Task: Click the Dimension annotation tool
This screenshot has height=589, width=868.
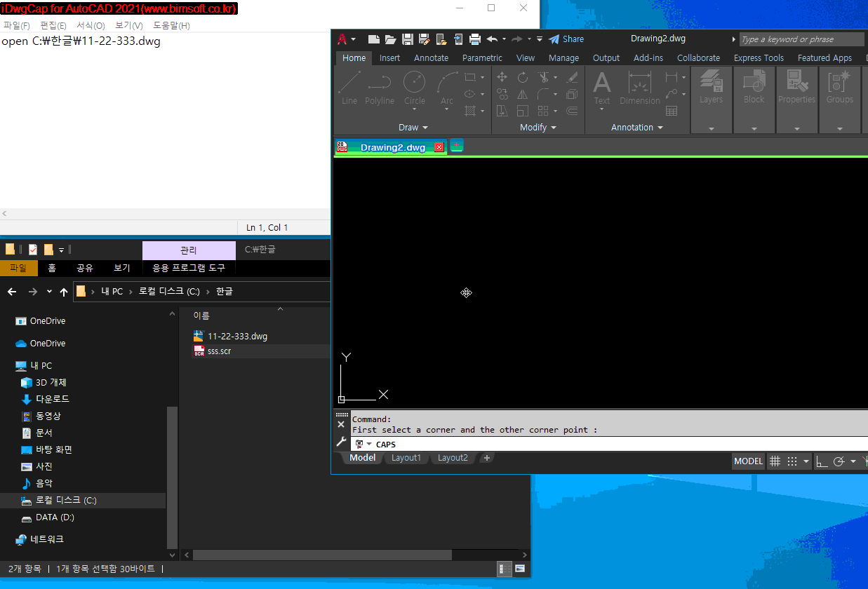Action: 640,88
